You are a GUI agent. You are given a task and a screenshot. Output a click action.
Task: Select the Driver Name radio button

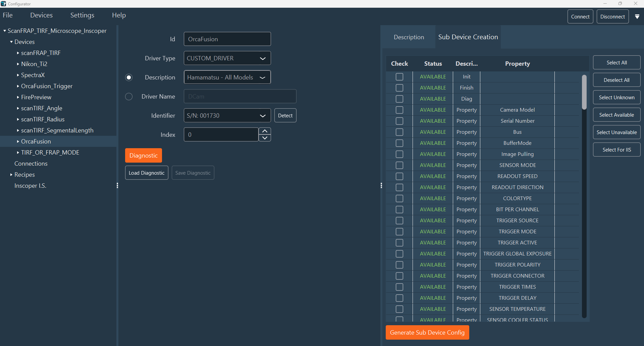[x=129, y=97]
